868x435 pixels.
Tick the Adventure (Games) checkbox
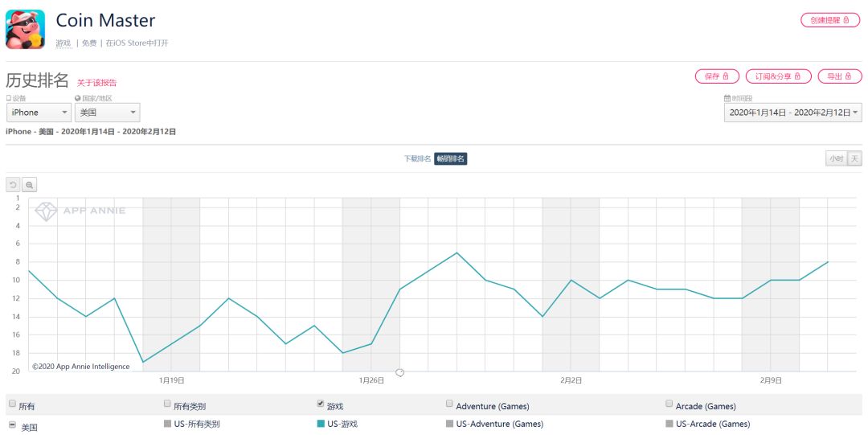(449, 404)
